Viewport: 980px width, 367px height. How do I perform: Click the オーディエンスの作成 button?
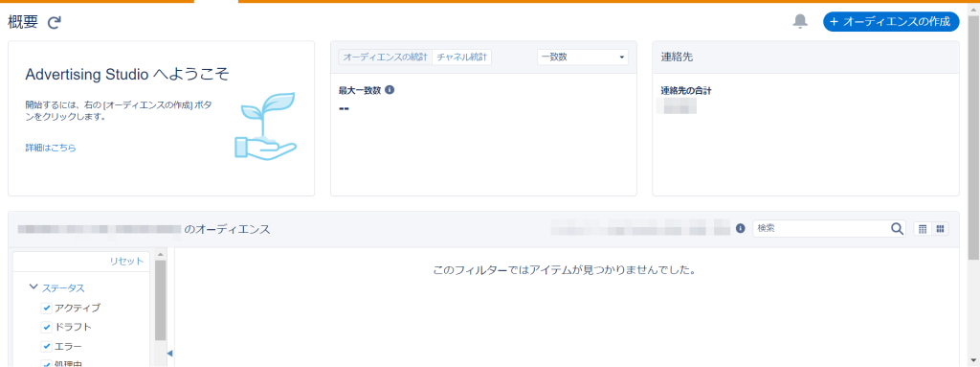click(891, 21)
